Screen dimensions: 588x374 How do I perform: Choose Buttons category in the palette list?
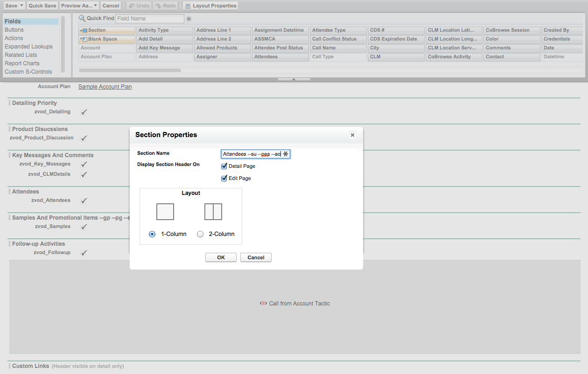point(14,30)
